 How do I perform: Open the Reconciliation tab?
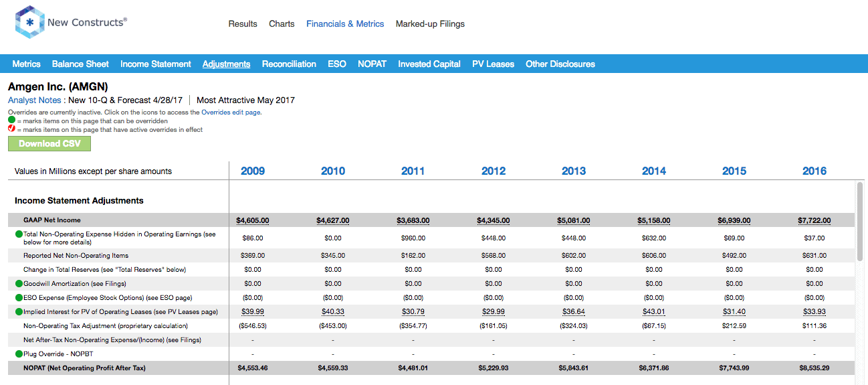point(289,64)
